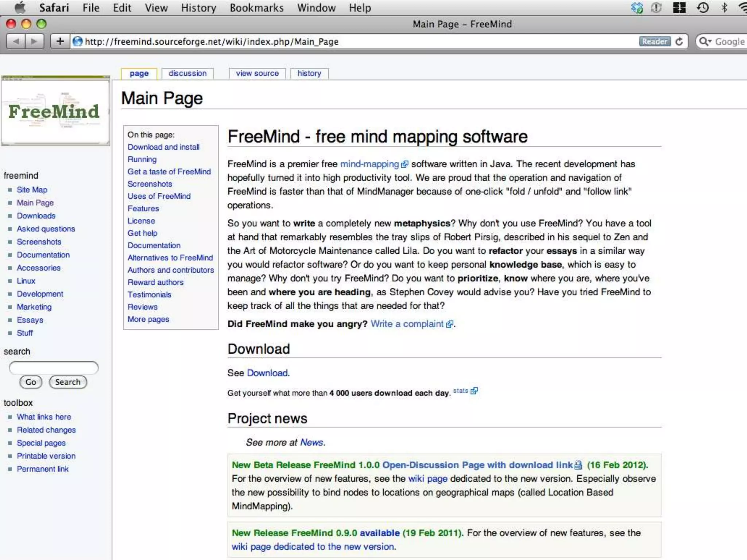Click the Reader button in address bar

click(654, 42)
